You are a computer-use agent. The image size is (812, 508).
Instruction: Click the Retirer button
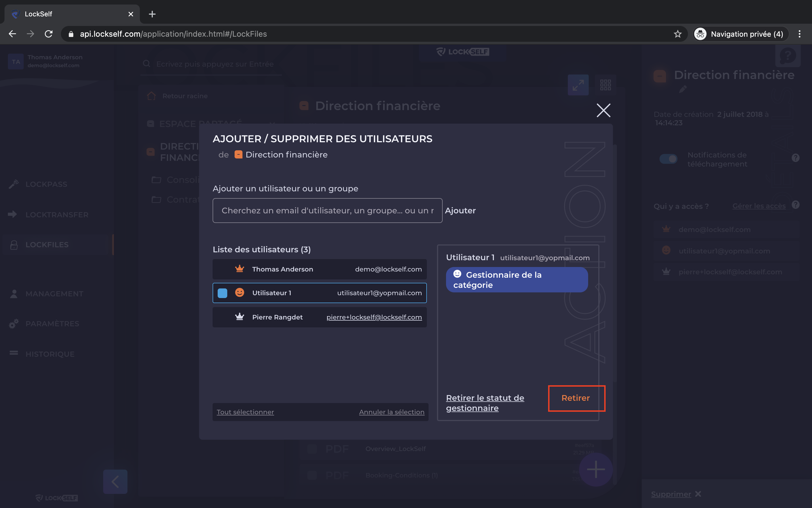(576, 398)
